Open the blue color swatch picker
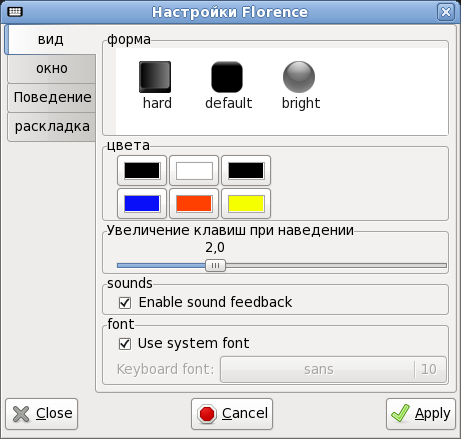Screen dimensions: 461x439 (142, 203)
